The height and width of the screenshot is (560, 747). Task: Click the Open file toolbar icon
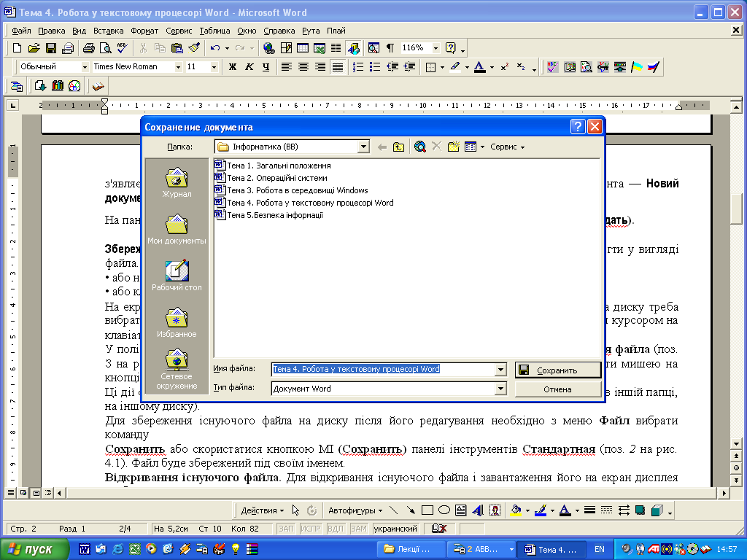click(x=34, y=48)
